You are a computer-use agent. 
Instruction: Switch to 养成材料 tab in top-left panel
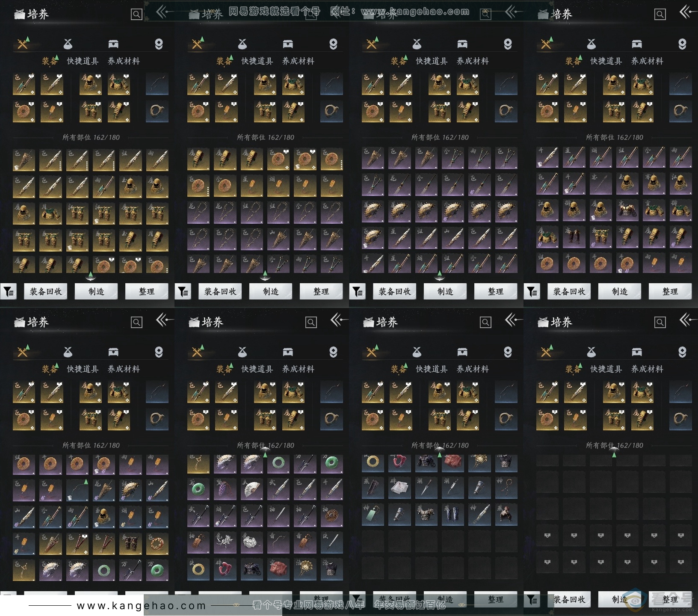coord(124,61)
